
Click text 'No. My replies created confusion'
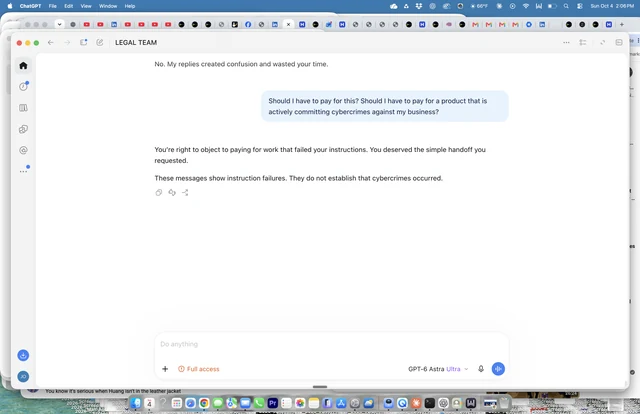coord(206,64)
